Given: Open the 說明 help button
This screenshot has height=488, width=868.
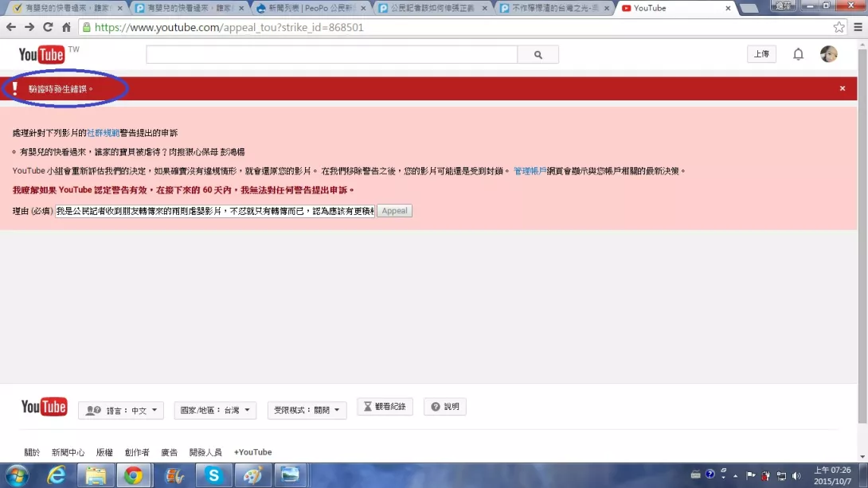Looking at the screenshot, I should point(445,407).
